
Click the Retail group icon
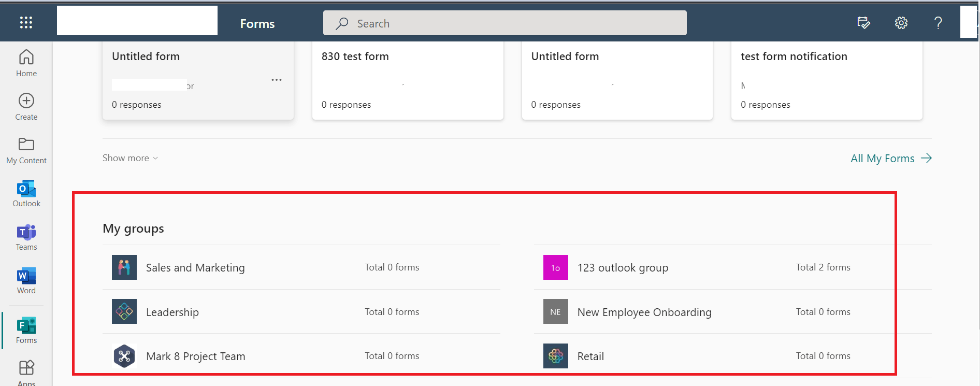(556, 356)
